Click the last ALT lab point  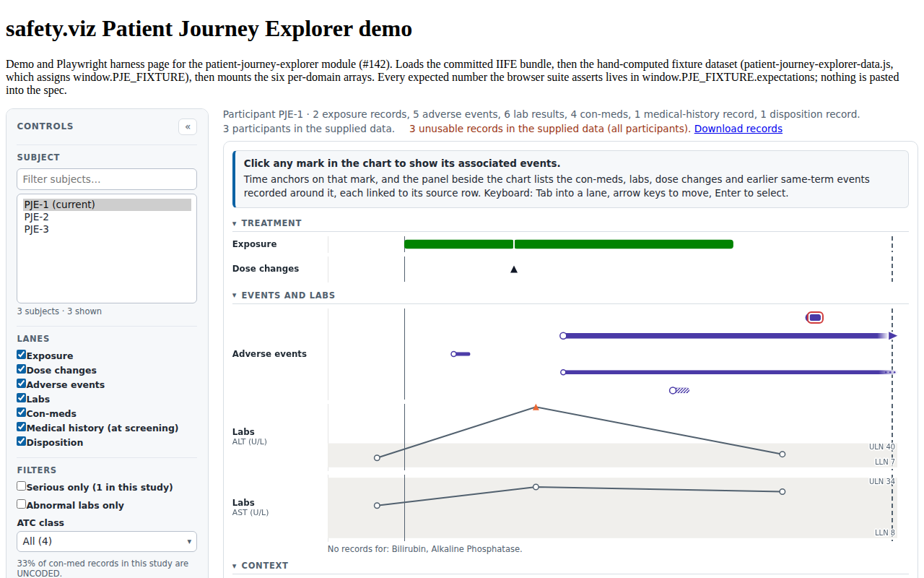point(783,454)
